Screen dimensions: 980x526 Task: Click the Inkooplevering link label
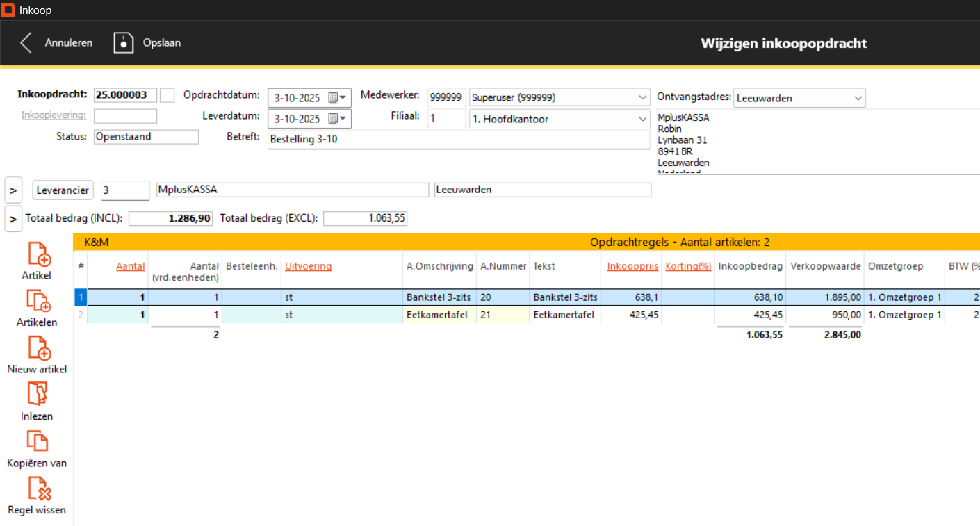[x=54, y=115]
